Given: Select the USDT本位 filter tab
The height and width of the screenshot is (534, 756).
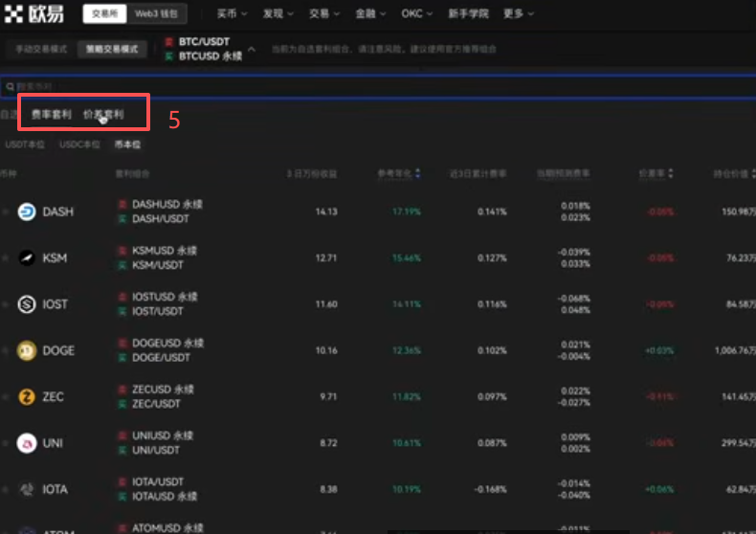Looking at the screenshot, I should (25, 145).
